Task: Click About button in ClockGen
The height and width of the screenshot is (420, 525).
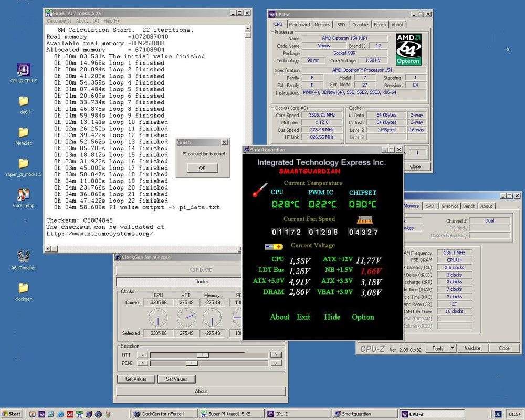Action: click(x=201, y=391)
